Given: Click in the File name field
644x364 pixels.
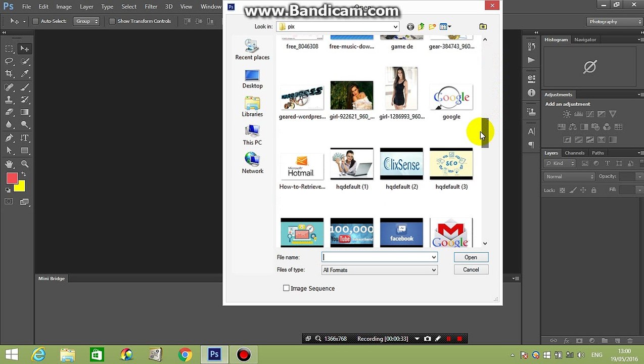Looking at the screenshot, I should 376,257.
